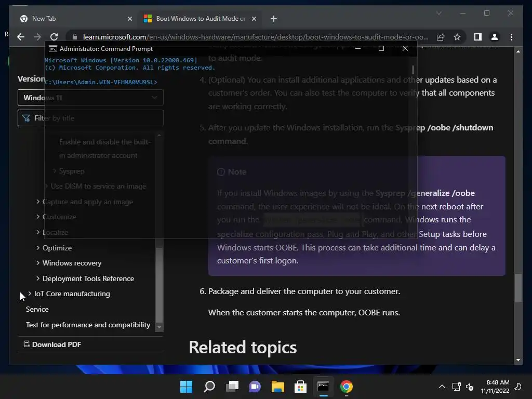Viewport: 532px width, 399px height.
Task: Expand Use DISM to service an image
Action: 46,186
